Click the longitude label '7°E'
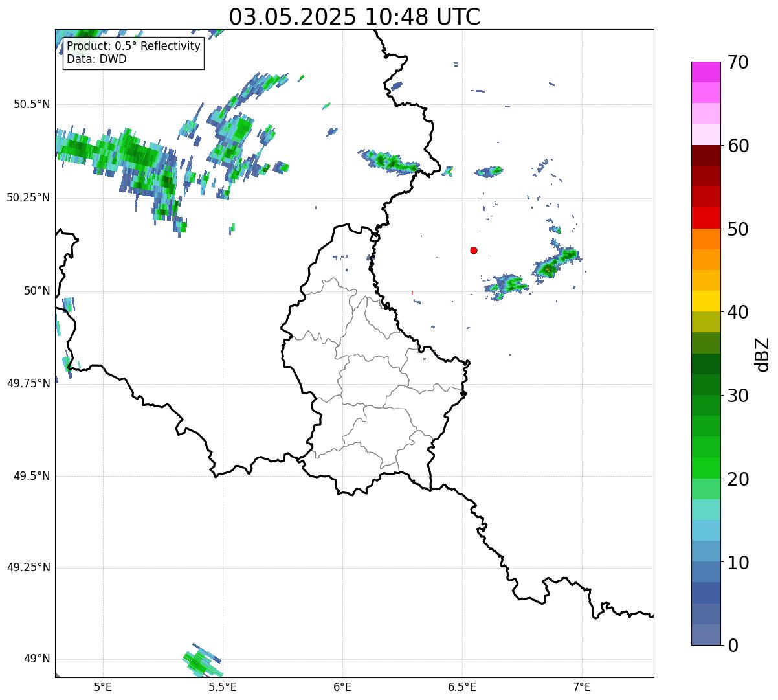The height and width of the screenshot is (700, 778). [582, 686]
